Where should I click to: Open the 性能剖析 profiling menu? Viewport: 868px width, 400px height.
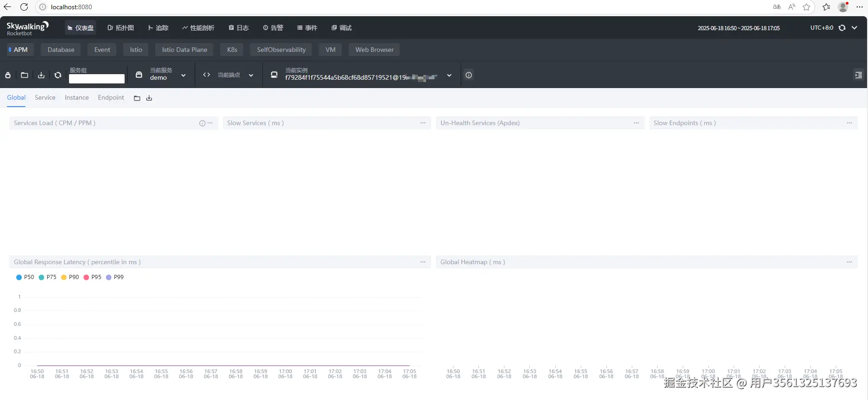(198, 28)
